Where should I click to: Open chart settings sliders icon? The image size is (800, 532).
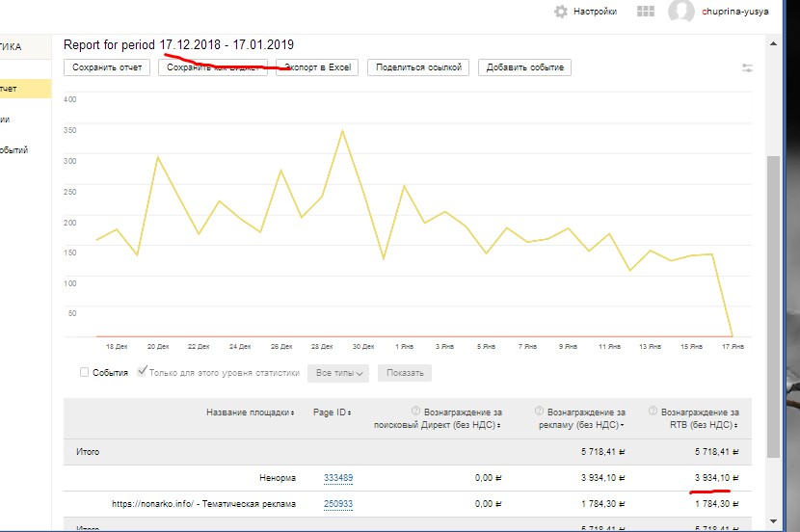(748, 67)
